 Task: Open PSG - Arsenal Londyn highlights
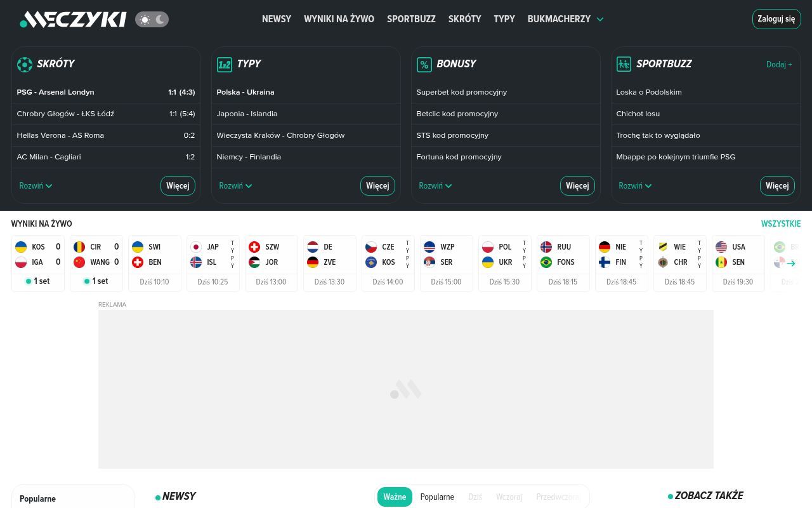click(x=106, y=92)
